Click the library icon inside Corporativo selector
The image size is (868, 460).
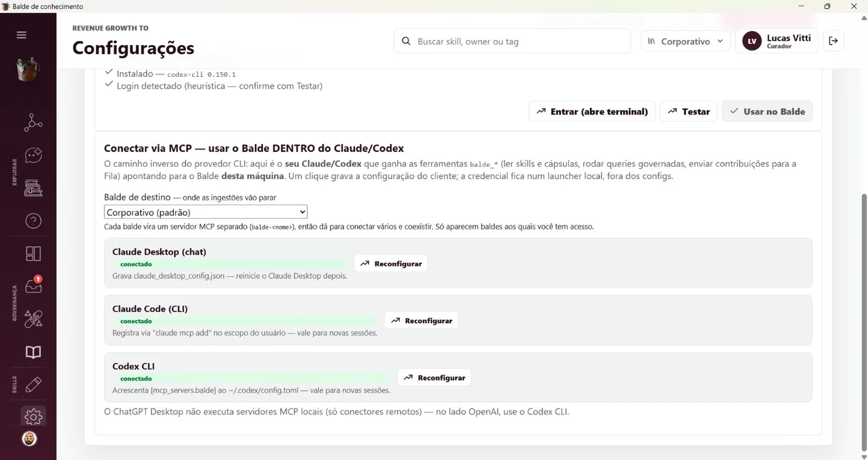pos(652,42)
